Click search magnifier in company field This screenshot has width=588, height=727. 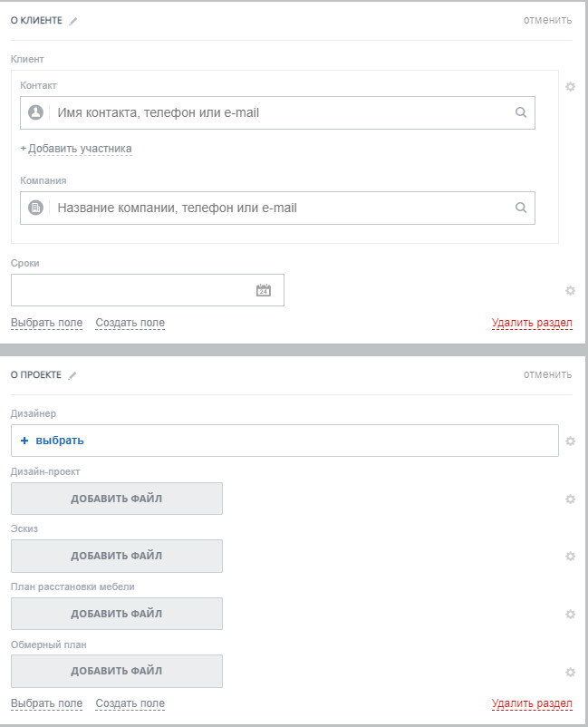click(x=521, y=208)
